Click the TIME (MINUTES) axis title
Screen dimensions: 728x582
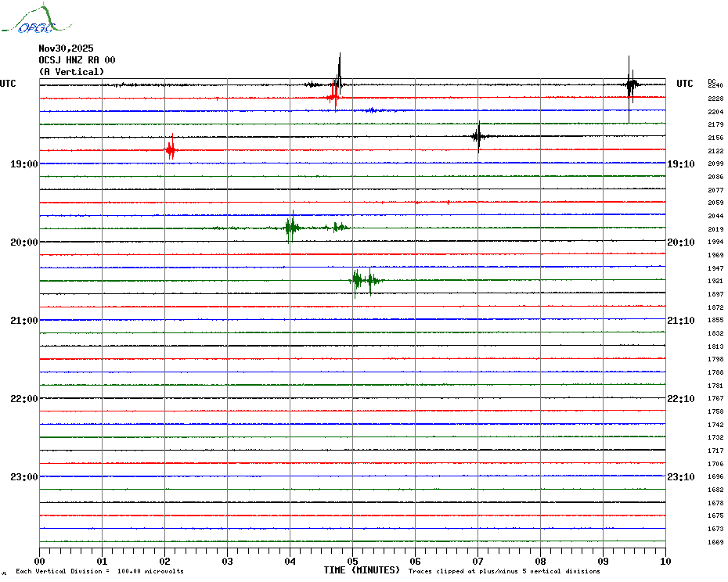(x=362, y=570)
